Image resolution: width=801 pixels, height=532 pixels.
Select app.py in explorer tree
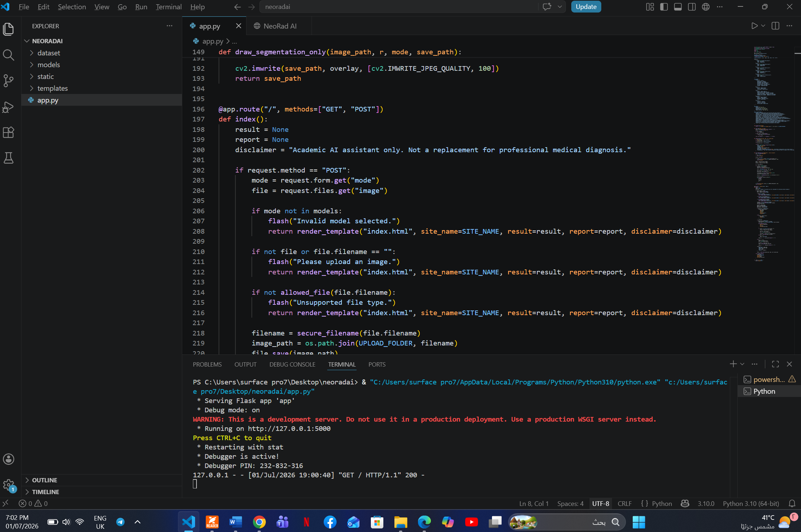(x=101, y=100)
